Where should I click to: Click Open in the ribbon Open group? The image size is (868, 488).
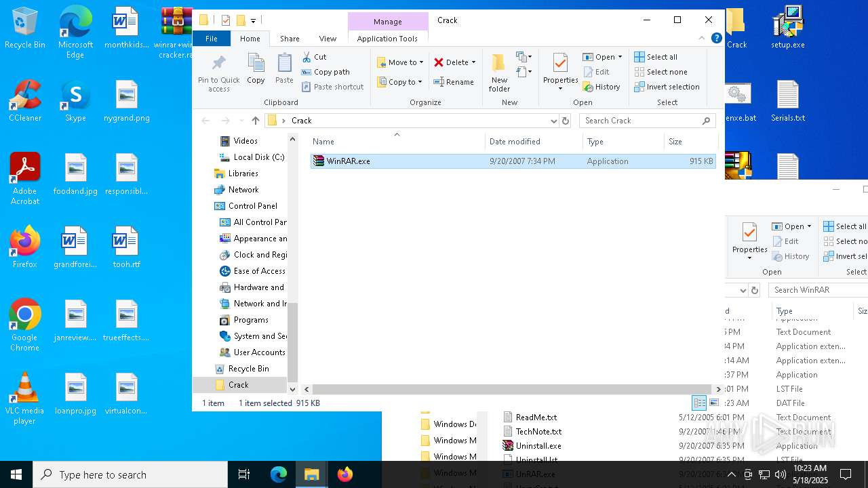click(599, 57)
